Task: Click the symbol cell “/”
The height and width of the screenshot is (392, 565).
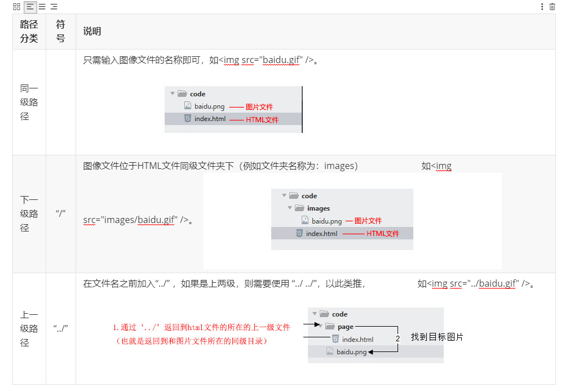Action: coord(60,213)
